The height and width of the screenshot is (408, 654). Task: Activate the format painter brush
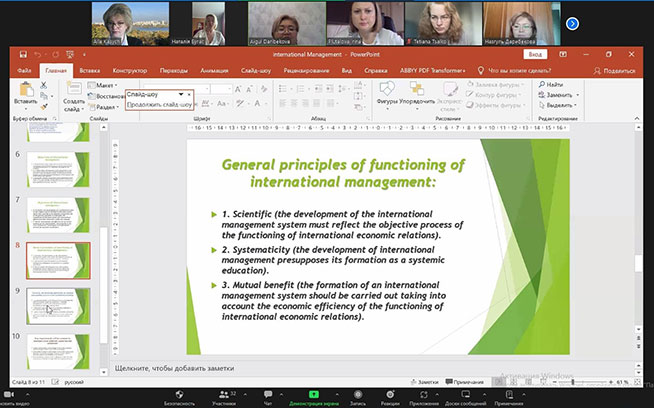[43, 107]
